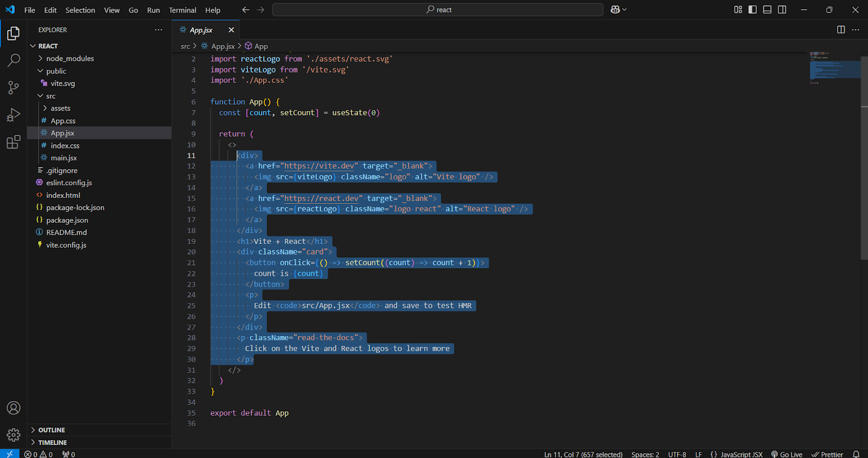Click the src breadcrumb segment
The width and height of the screenshot is (868, 458).
point(186,46)
